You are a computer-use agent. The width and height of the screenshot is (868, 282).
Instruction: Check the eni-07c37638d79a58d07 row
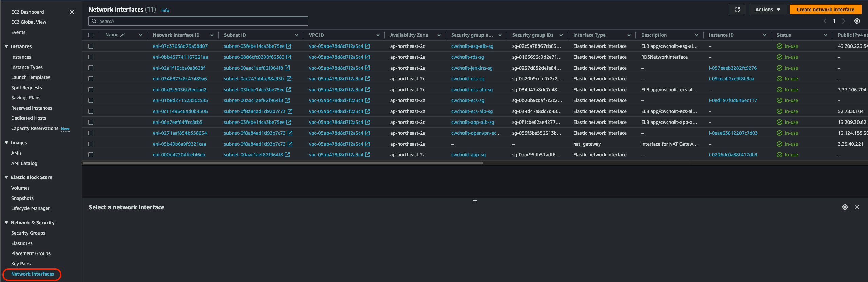91,46
